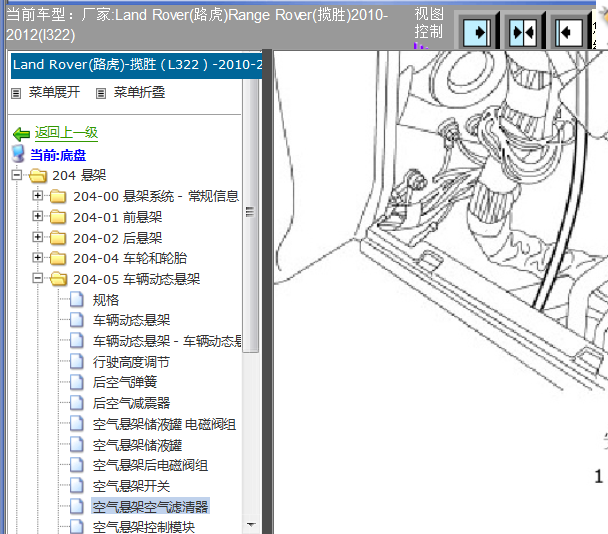Viewport: 608px width, 534px height.
Task: Click the 菜单展开 text button
Action: 54,93
